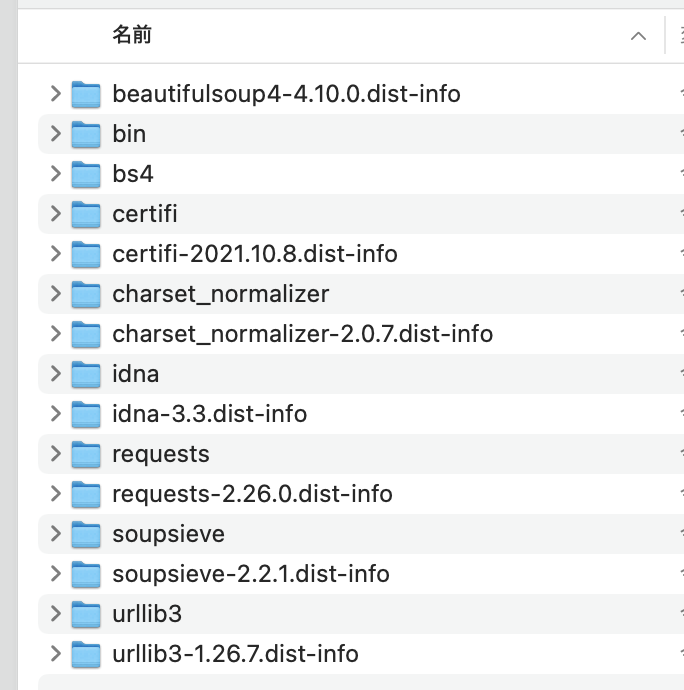Screen dimensions: 684x690
Task: Expand the certifi-2021.10.8.dist-info disclosure chevron
Action: click(x=55, y=253)
